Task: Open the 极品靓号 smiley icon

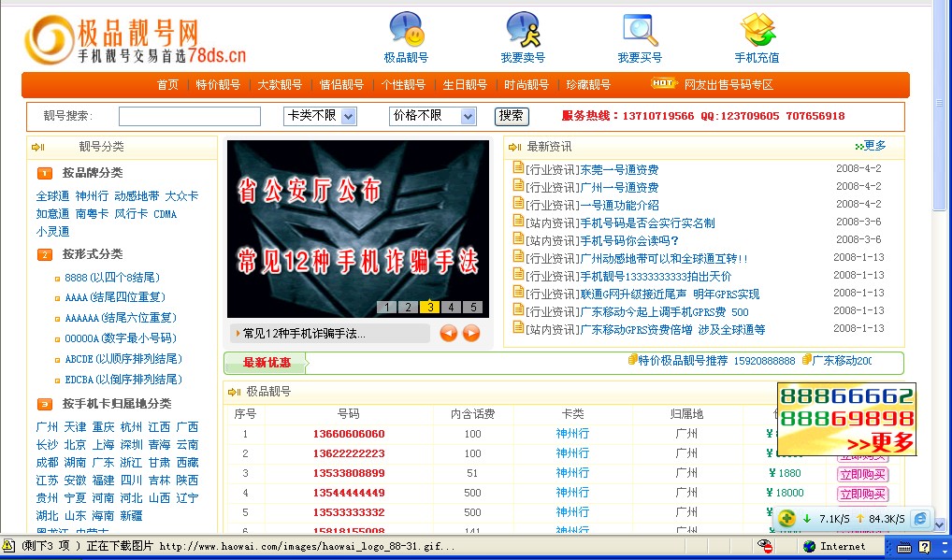Action: click(406, 30)
